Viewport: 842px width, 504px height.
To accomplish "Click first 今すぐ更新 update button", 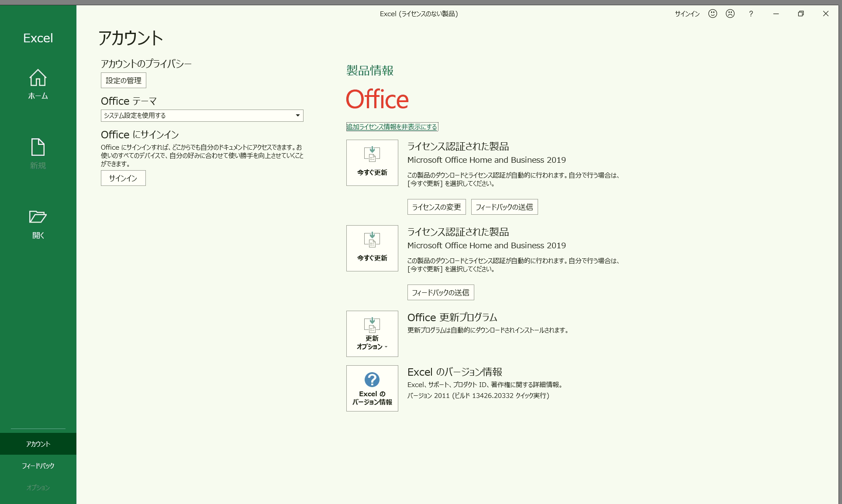I will (x=372, y=163).
